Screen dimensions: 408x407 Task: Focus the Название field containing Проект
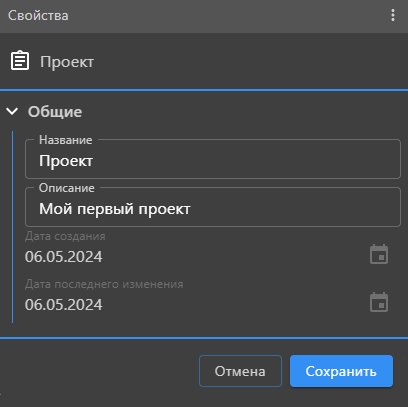tap(213, 159)
